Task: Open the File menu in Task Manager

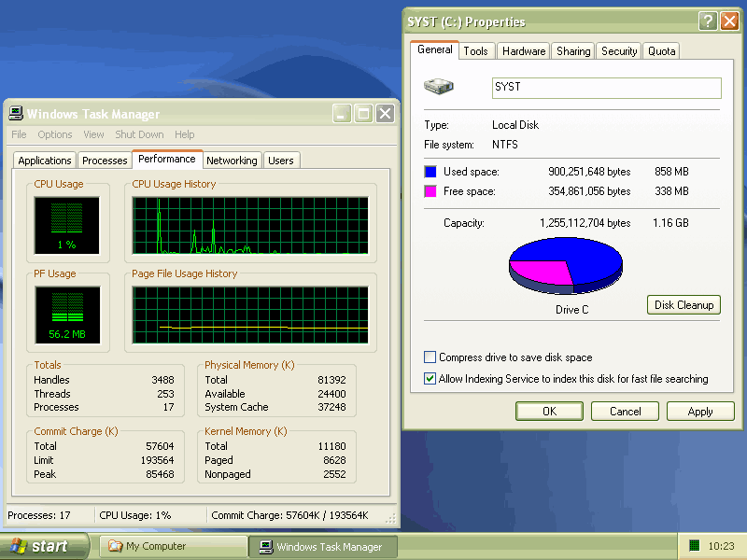Action: (x=19, y=134)
